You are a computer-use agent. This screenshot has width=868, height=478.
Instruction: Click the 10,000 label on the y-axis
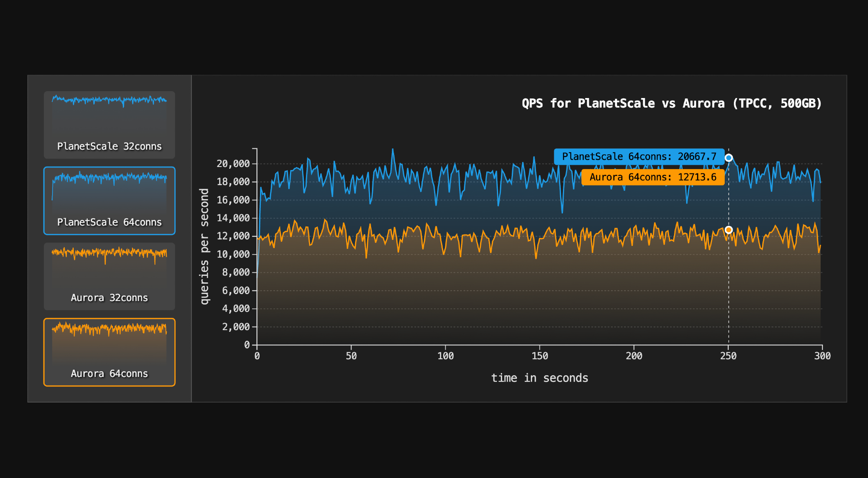coord(233,254)
